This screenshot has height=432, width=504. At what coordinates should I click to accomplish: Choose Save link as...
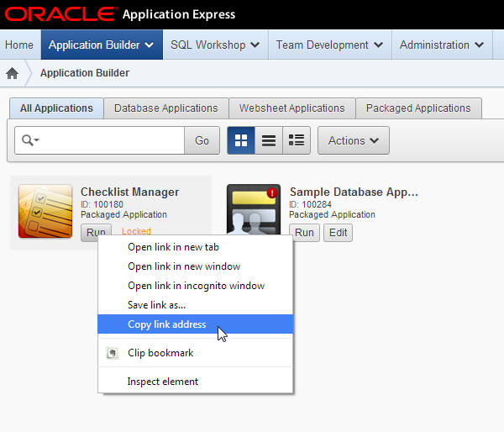tap(196, 305)
